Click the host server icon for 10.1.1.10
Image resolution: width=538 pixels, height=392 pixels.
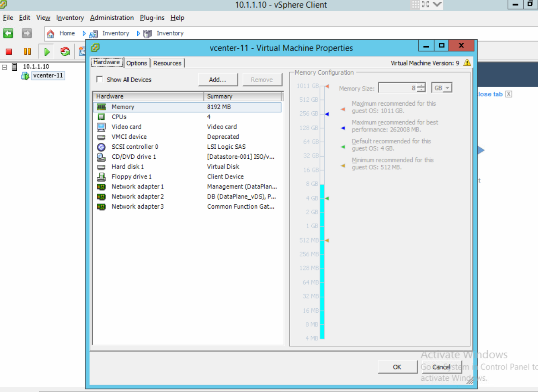(x=15, y=67)
